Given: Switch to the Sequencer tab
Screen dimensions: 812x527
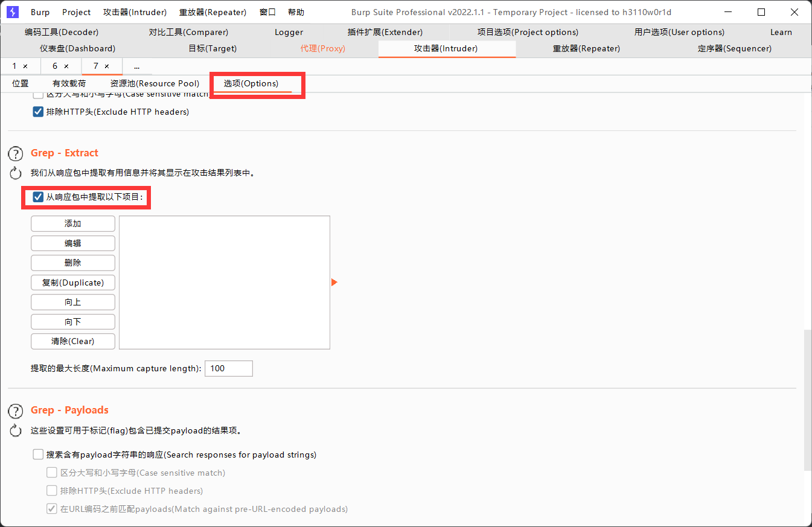Looking at the screenshot, I should click(x=735, y=49).
